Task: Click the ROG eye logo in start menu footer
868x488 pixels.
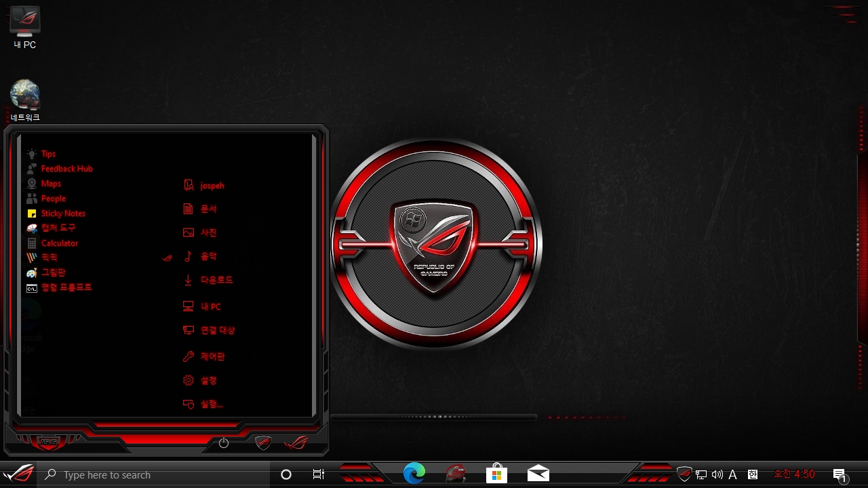Action: pyautogui.click(x=296, y=443)
